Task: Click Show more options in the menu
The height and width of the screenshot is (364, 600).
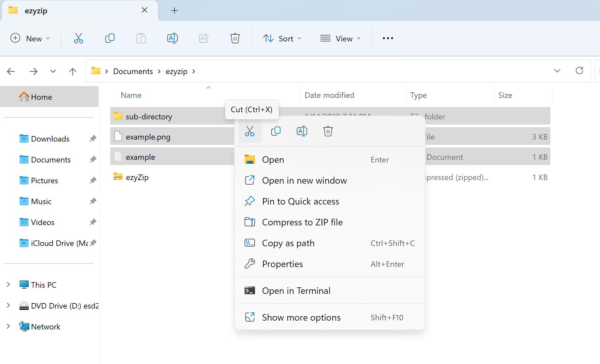Action: coord(301,317)
